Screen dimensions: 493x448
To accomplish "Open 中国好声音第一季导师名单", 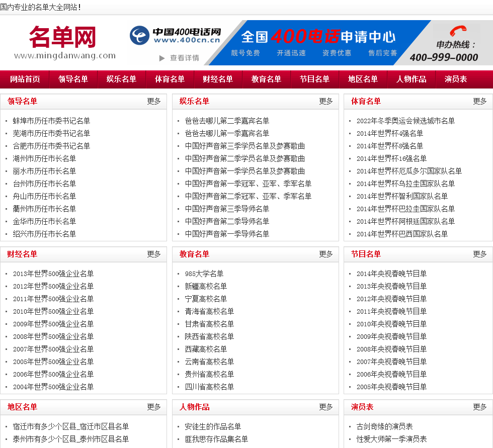I will tap(227, 234).
